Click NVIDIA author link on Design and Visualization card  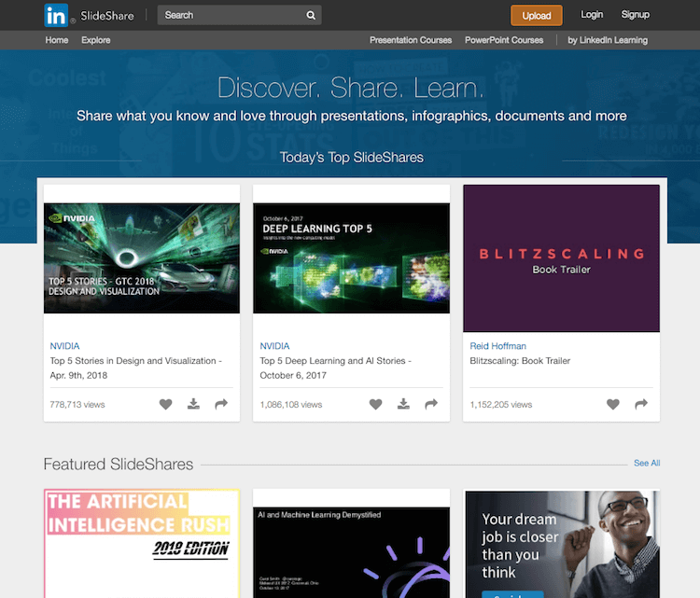(64, 346)
